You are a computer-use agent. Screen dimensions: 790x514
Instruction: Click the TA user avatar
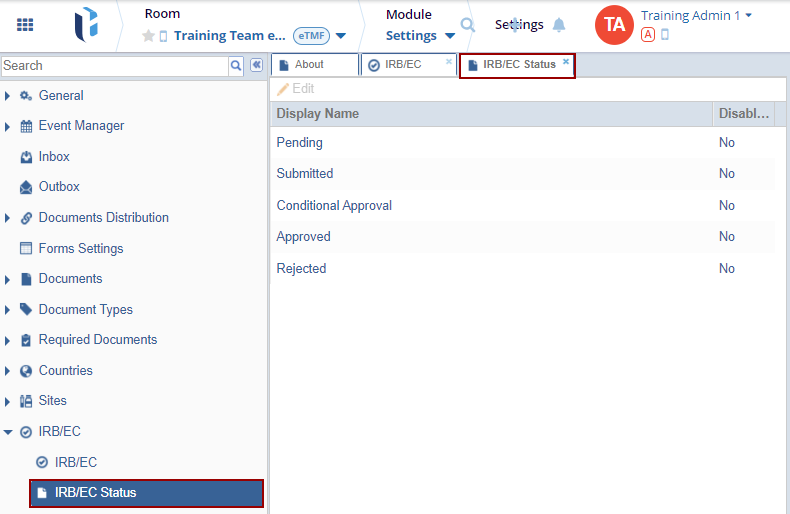coord(614,25)
